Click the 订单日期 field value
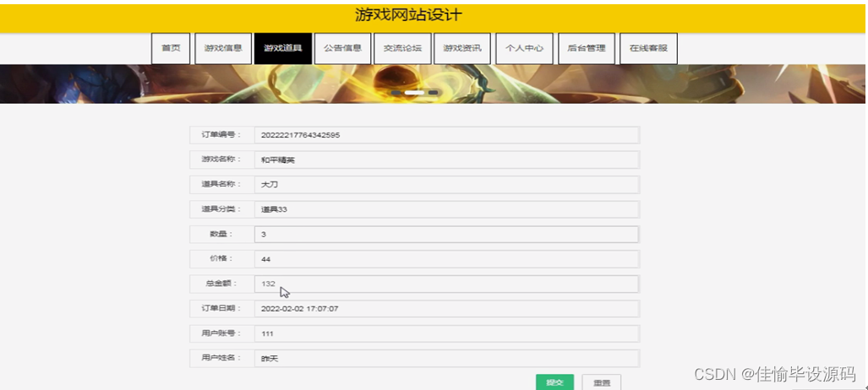The width and height of the screenshot is (868, 390). (447, 309)
